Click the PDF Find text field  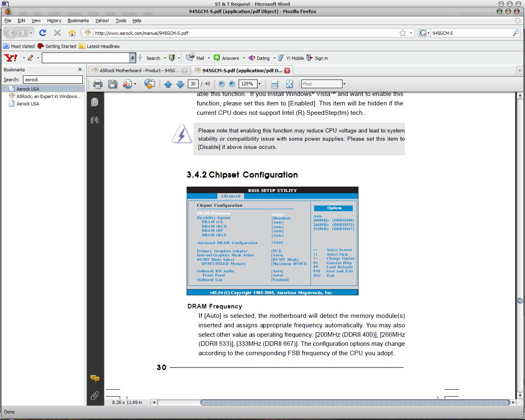point(322,84)
